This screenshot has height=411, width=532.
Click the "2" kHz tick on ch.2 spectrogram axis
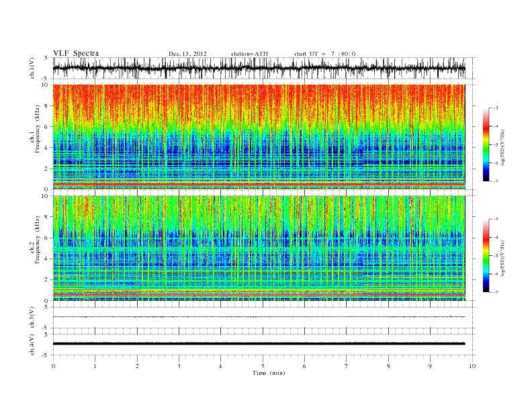[47, 280]
